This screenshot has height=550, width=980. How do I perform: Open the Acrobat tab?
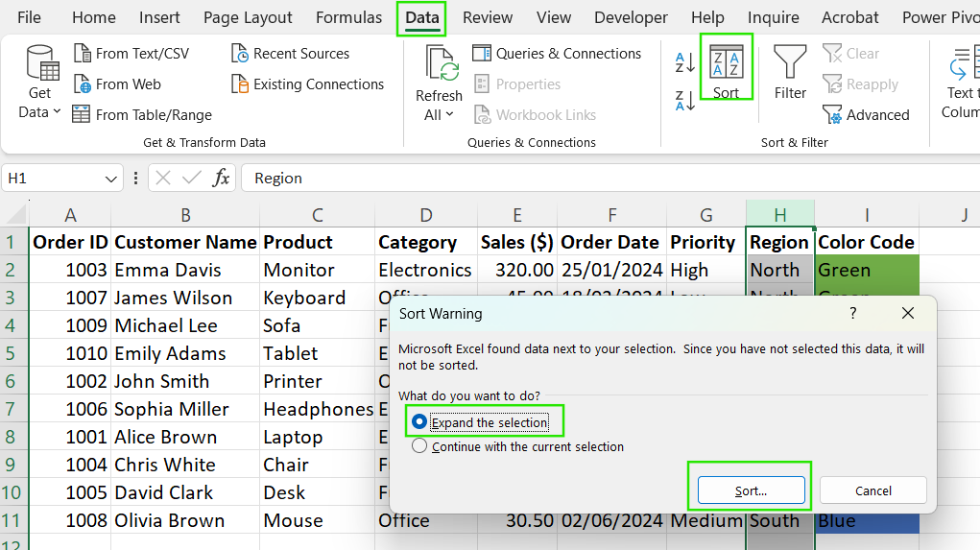(x=850, y=17)
